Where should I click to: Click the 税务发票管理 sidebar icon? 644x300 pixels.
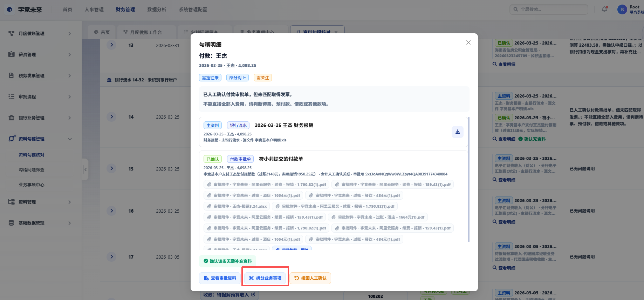(x=11, y=75)
